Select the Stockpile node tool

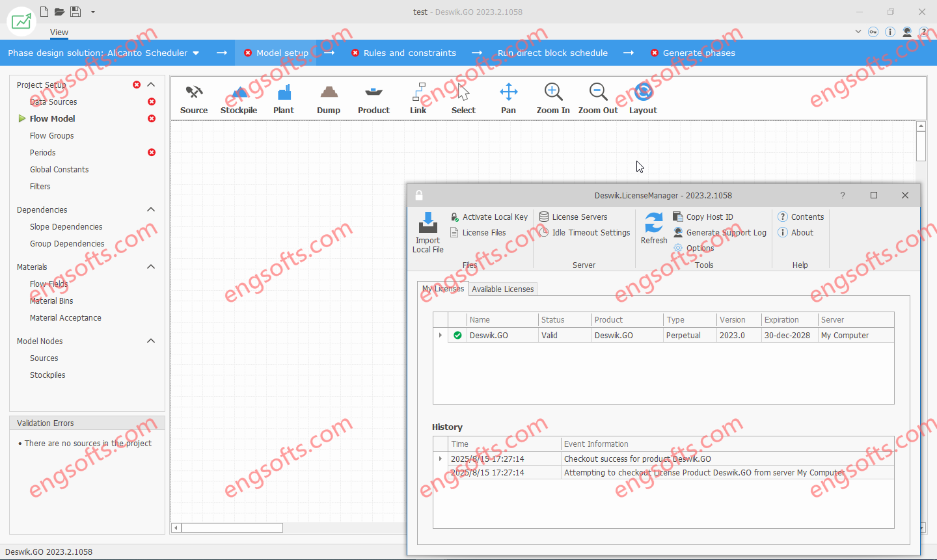coord(239,99)
